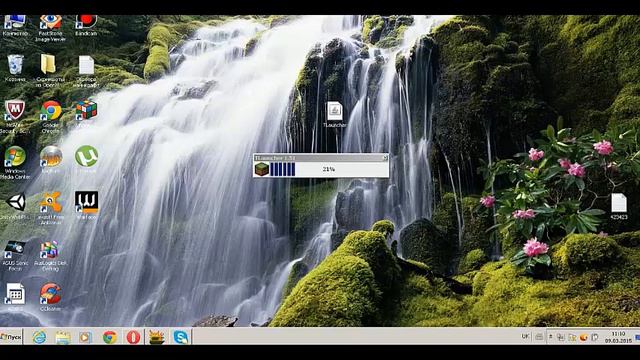Open File Explorer from the taskbar
Screen dimensions: 640x360
click(x=63, y=337)
